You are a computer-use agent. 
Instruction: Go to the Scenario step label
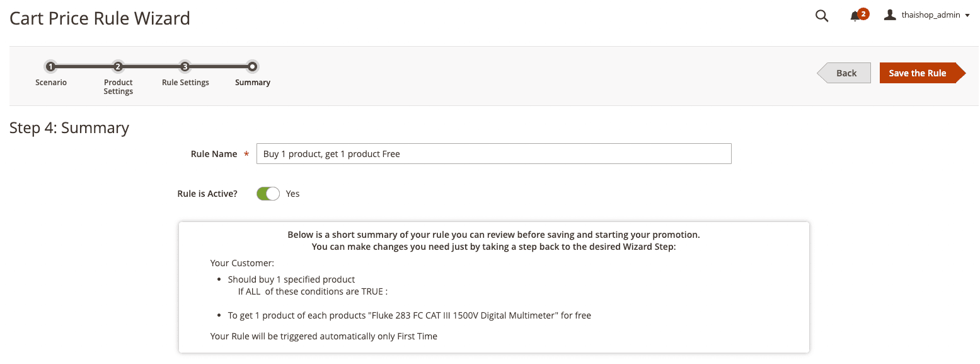click(x=51, y=83)
